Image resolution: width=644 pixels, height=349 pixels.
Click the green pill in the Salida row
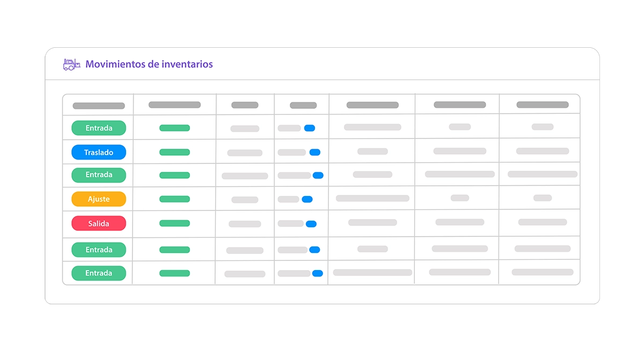click(x=174, y=223)
